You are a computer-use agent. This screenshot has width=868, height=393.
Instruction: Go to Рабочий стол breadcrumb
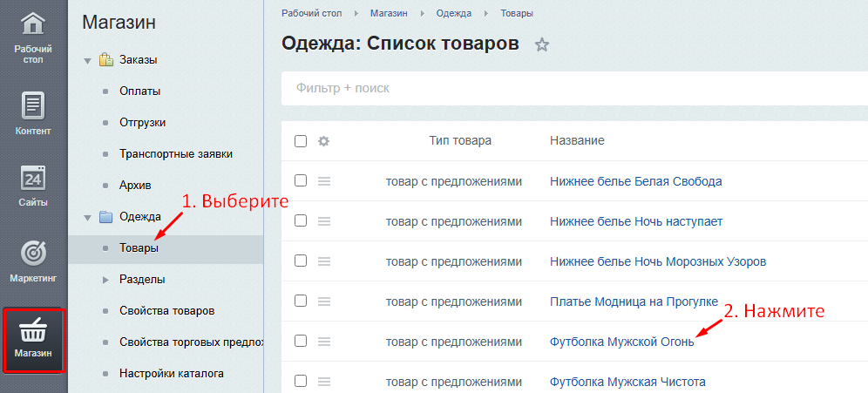[312, 13]
